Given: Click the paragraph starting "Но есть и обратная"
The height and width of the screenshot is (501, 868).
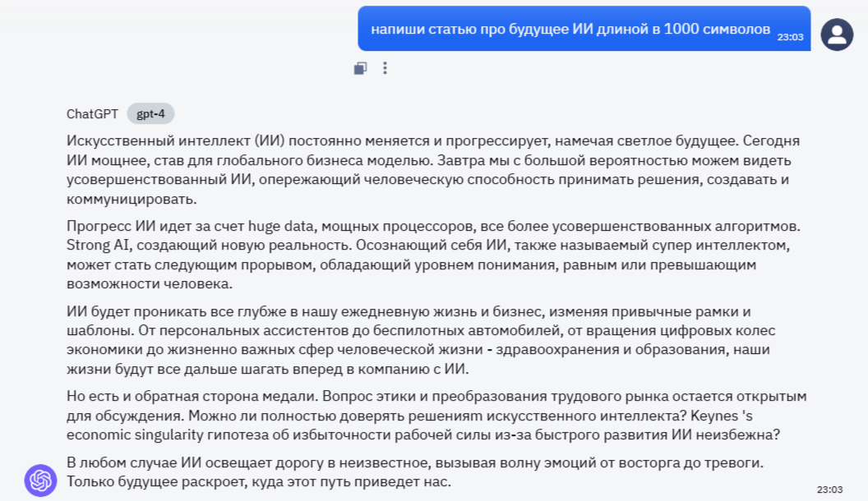Looking at the screenshot, I should [436, 416].
